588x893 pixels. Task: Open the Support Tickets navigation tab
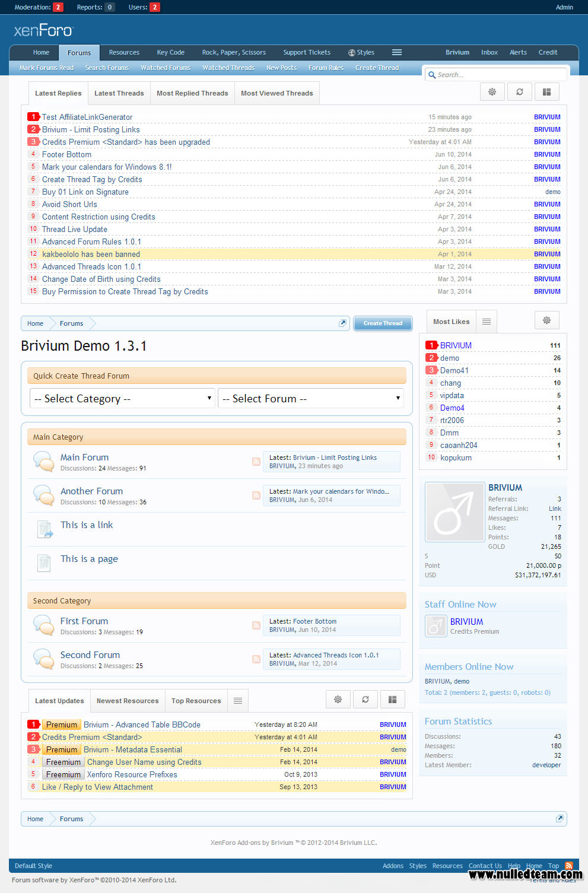click(x=307, y=52)
